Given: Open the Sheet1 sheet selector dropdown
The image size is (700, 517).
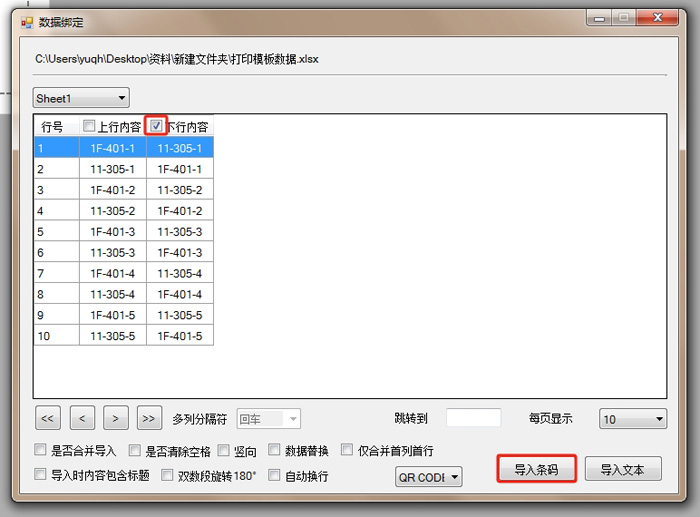Looking at the screenshot, I should 81,98.
